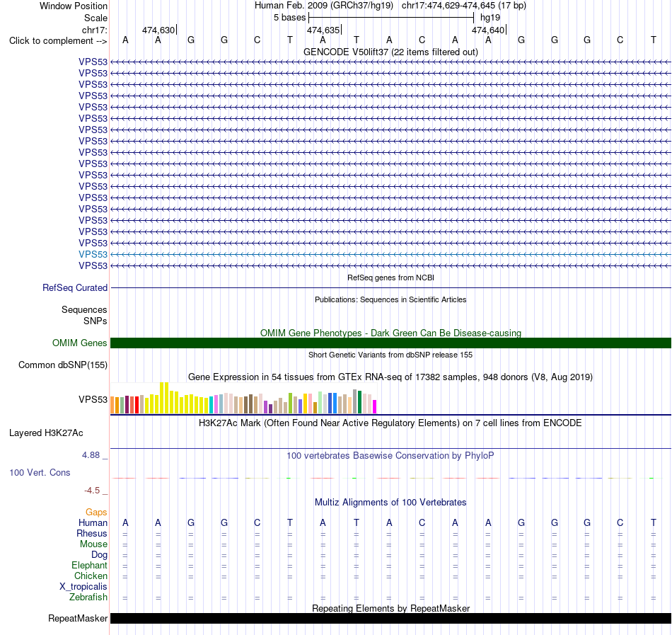Click the RefSeq Curated track label
672x635 pixels.
pyautogui.click(x=75, y=287)
